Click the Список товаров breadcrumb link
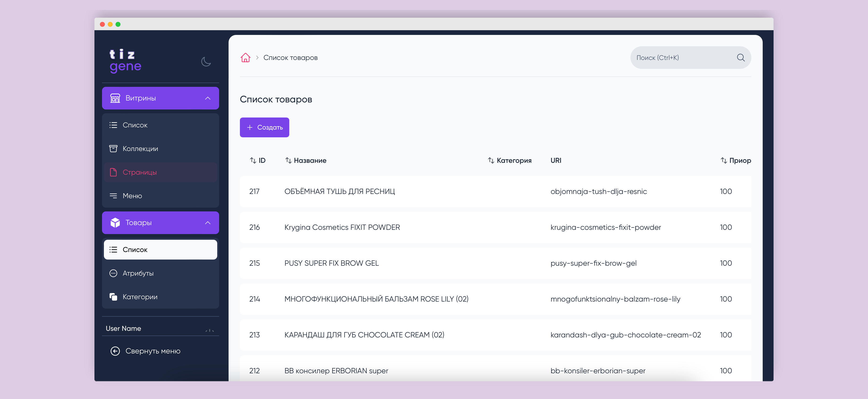 pyautogui.click(x=290, y=58)
